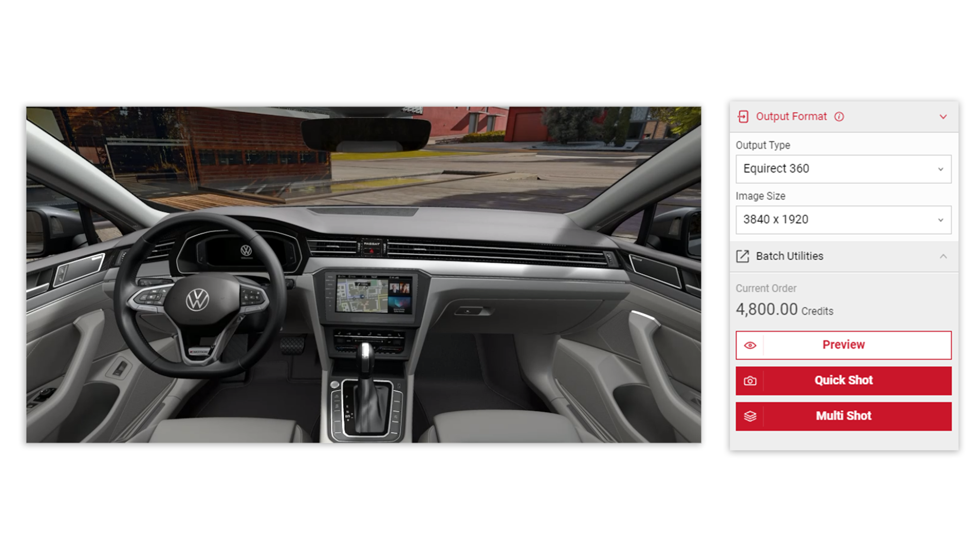Collapse the Output Format section chevron
This screenshot has width=980, height=551.
point(943,117)
